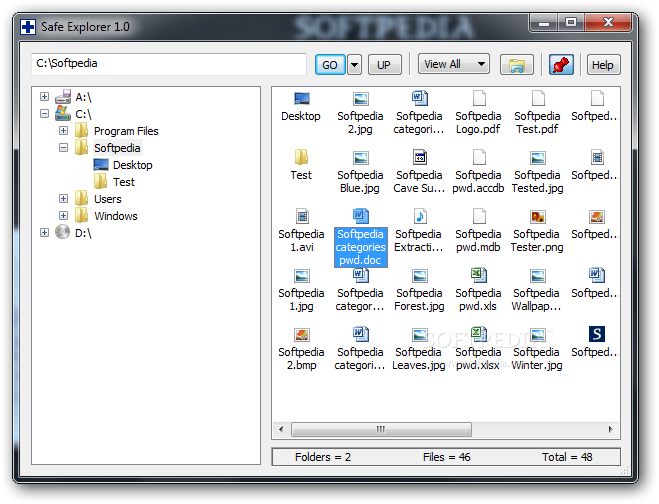
Task: Open Help
Action: click(x=603, y=65)
